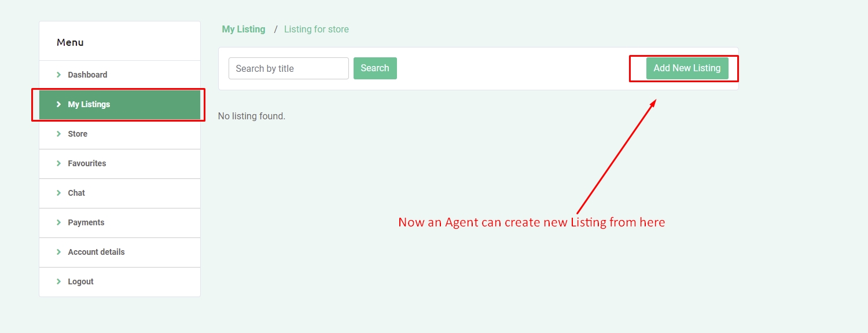Viewport: 868px width, 333px height.
Task: Focus the Search by title field
Action: 289,68
